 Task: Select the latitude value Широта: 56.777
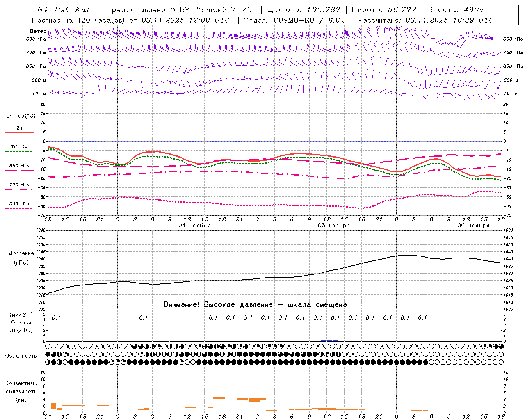[384, 10]
